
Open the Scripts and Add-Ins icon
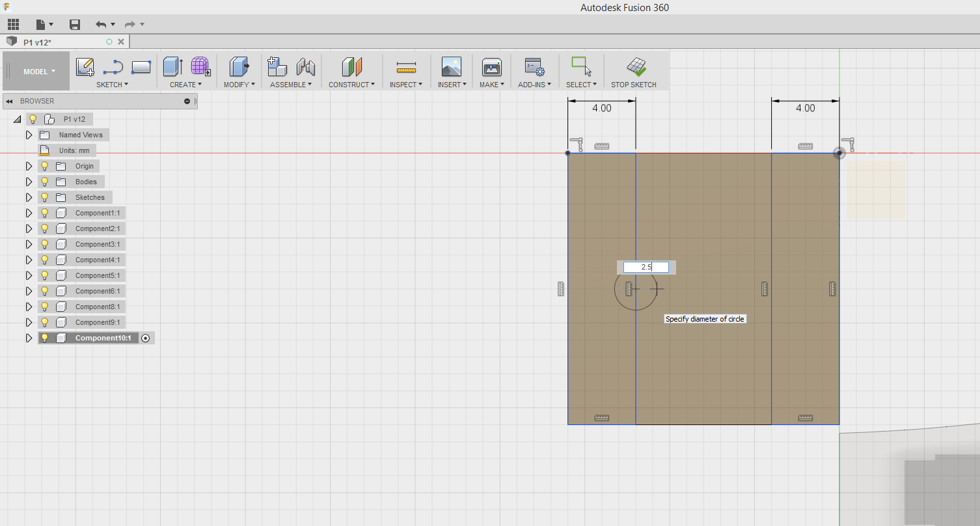tap(534, 66)
